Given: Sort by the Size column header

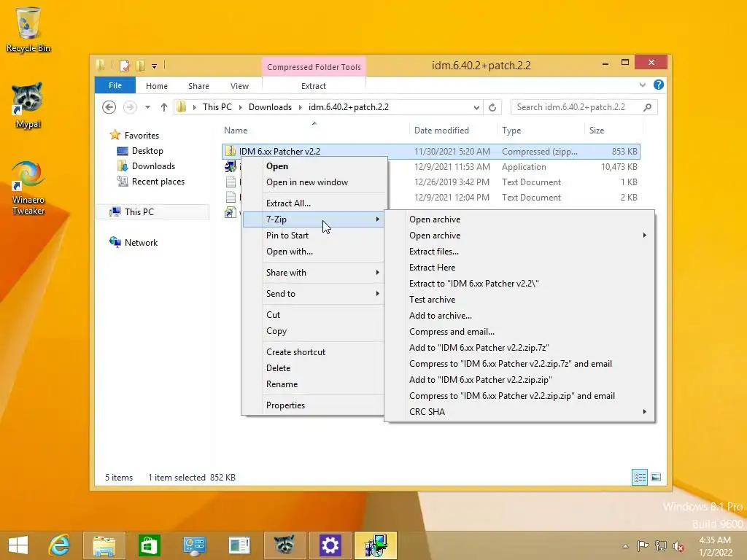Looking at the screenshot, I should click(x=597, y=130).
